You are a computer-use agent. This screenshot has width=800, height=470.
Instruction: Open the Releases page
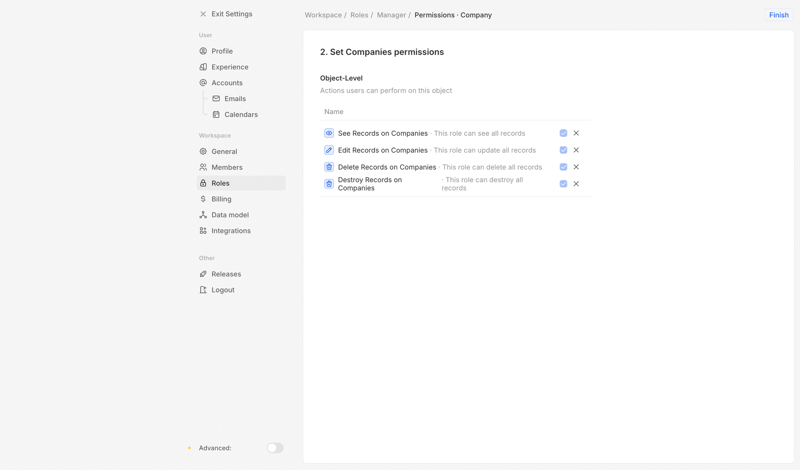tap(241, 274)
